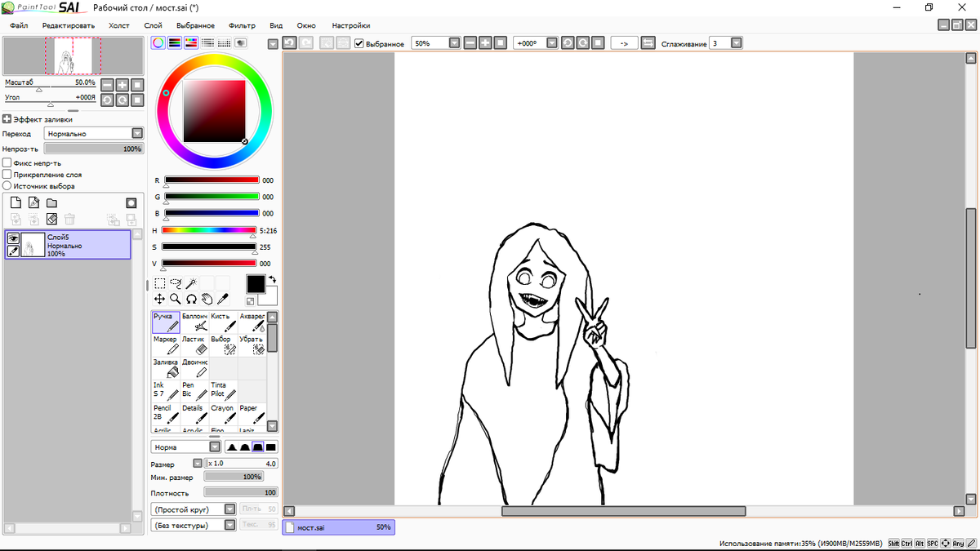Create a new linework layer
The width and height of the screenshot is (980, 551).
33,203
